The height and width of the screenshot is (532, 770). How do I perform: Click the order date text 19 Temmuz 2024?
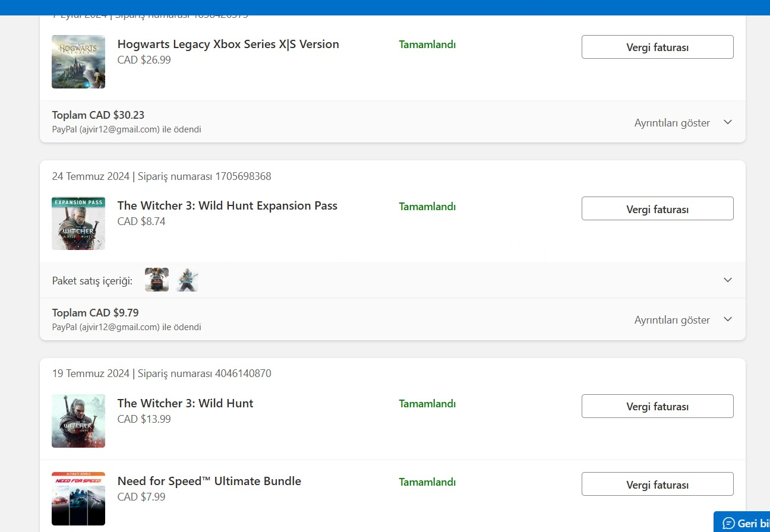point(90,373)
